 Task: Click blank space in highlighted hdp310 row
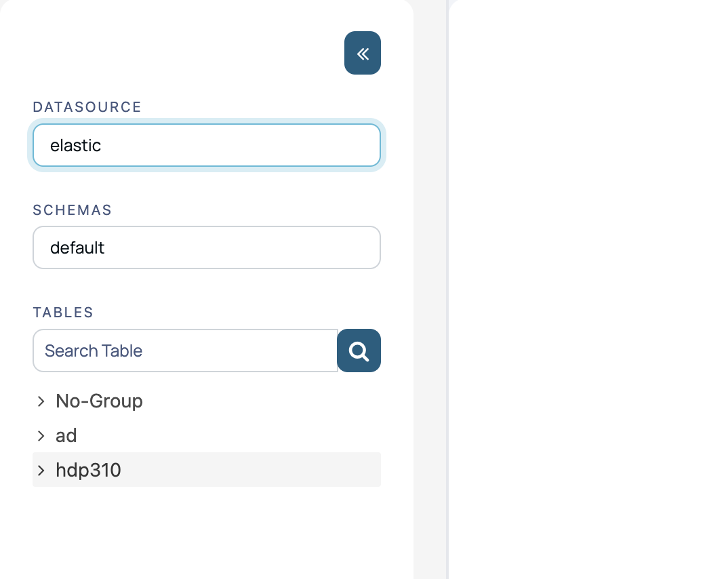pos(251,470)
